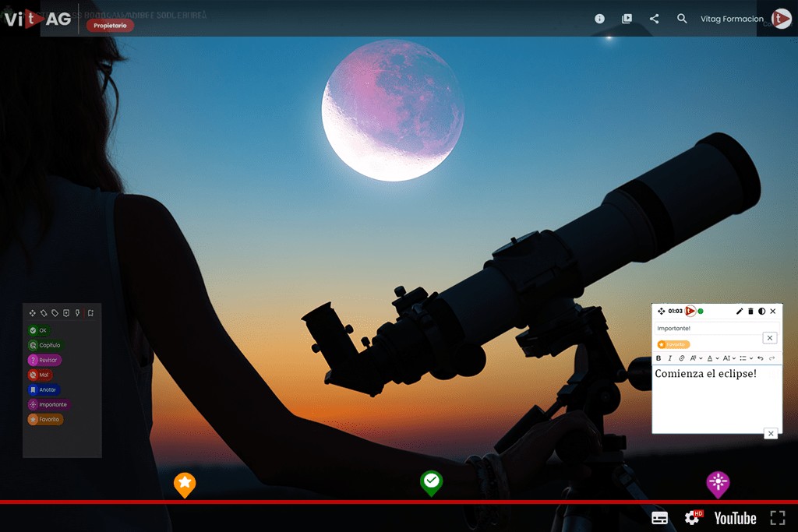Click the orange star marker on the timeline
The width and height of the screenshot is (798, 532).
185,484
